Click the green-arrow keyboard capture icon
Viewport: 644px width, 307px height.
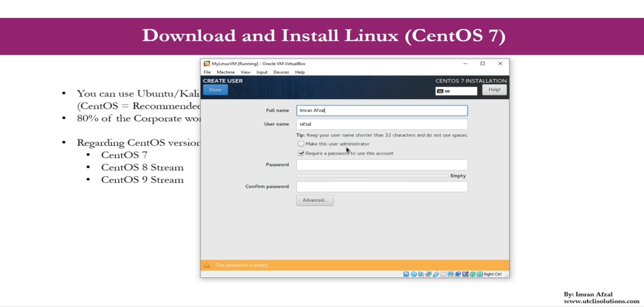[x=480, y=274]
